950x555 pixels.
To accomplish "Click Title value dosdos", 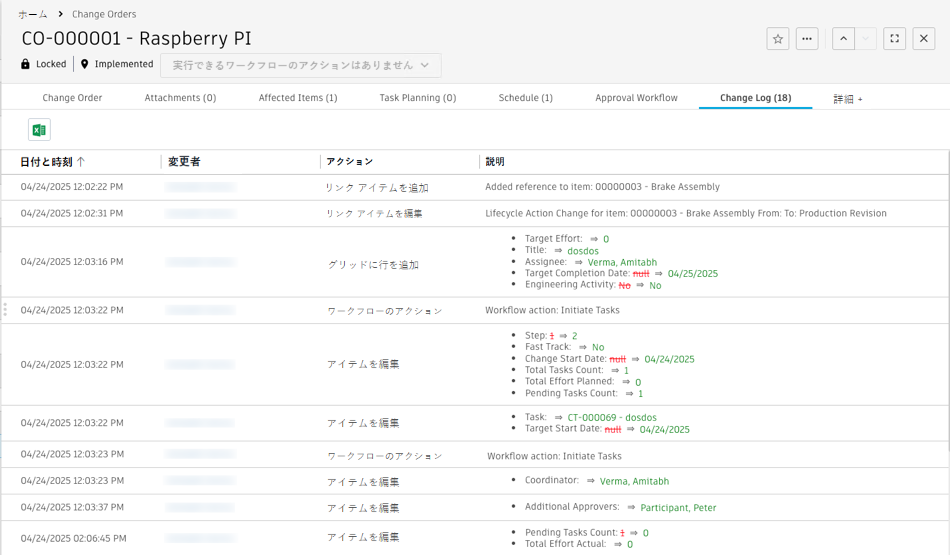I will [x=583, y=251].
